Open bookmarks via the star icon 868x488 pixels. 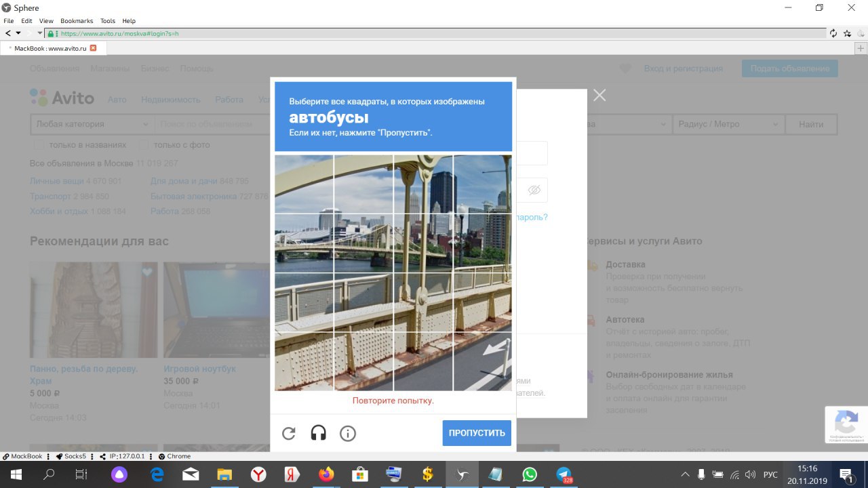click(848, 33)
